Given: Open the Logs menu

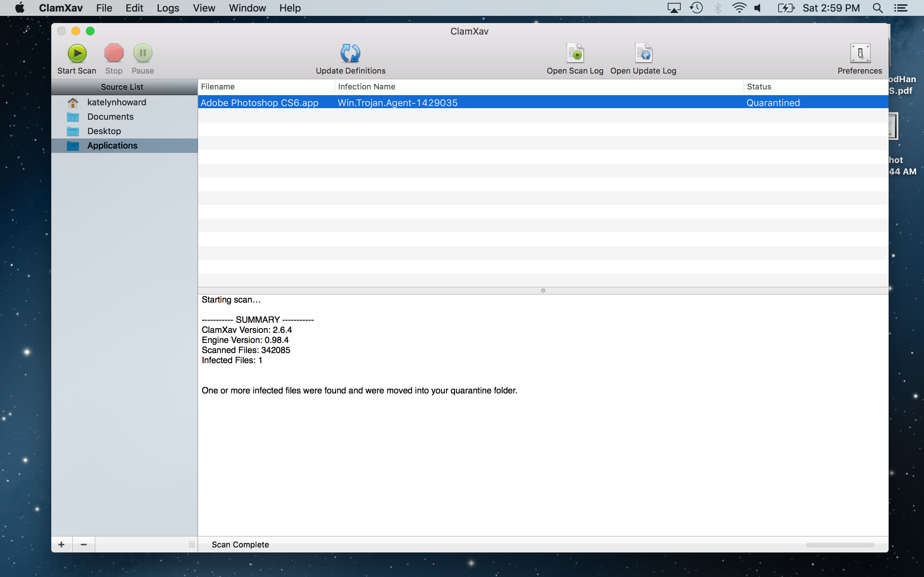Looking at the screenshot, I should tap(167, 8).
